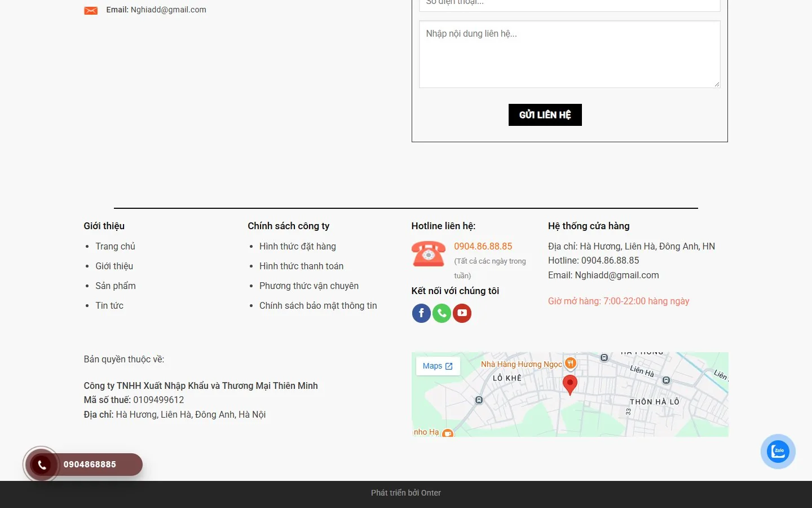Screen dimensions: 812x508
Task: Open Hình thức thanh toán policy
Action: tap(301, 266)
